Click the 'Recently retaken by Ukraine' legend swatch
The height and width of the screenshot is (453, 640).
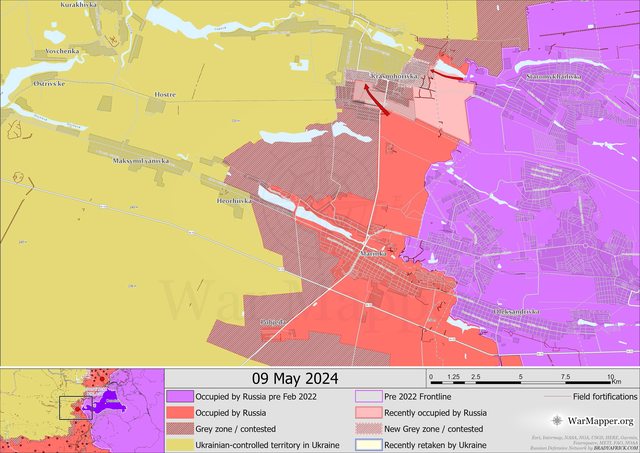(368, 444)
